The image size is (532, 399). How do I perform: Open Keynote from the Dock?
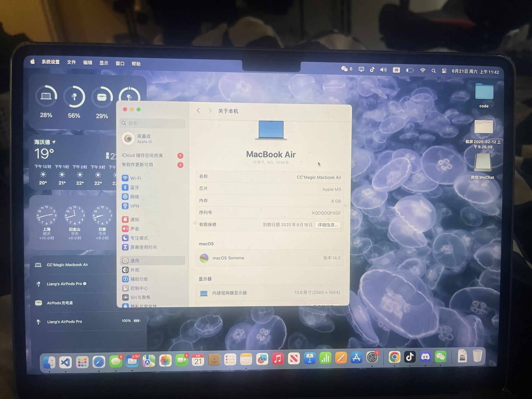pyautogui.click(x=310, y=359)
